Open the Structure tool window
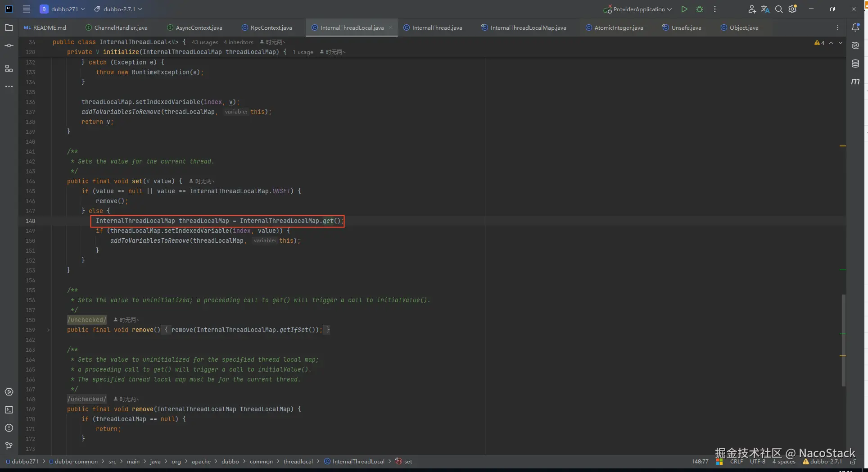This screenshot has width=868, height=472. coord(9,68)
